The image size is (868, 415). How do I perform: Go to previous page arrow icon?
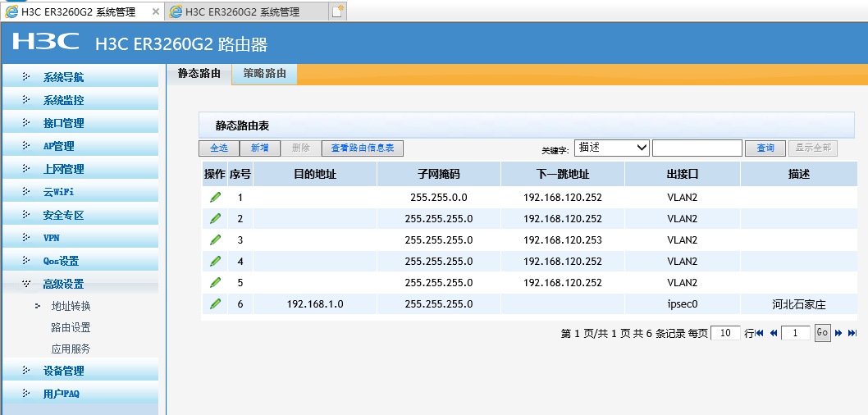coord(774,333)
